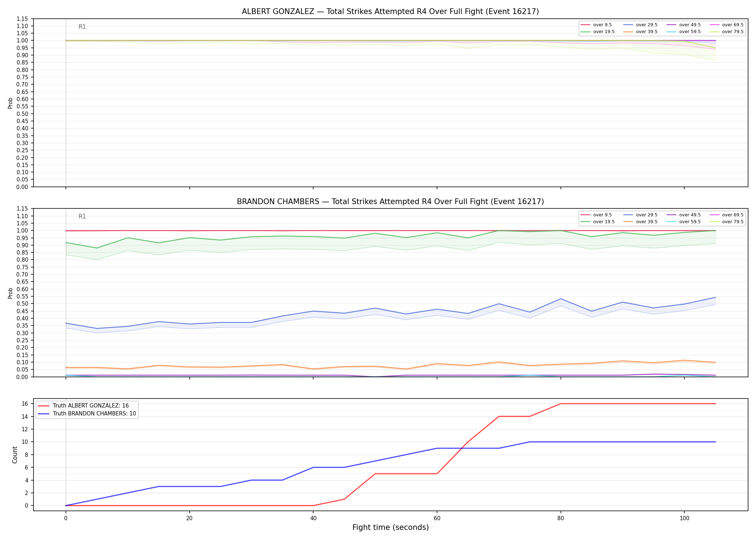Click the Count axis tick label 16

[24, 404]
